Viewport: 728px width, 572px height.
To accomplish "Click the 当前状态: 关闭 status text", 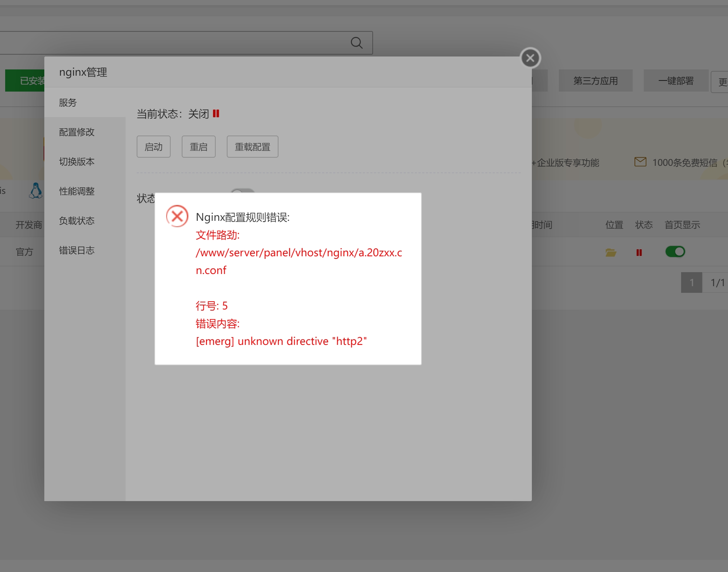I will tap(172, 114).
